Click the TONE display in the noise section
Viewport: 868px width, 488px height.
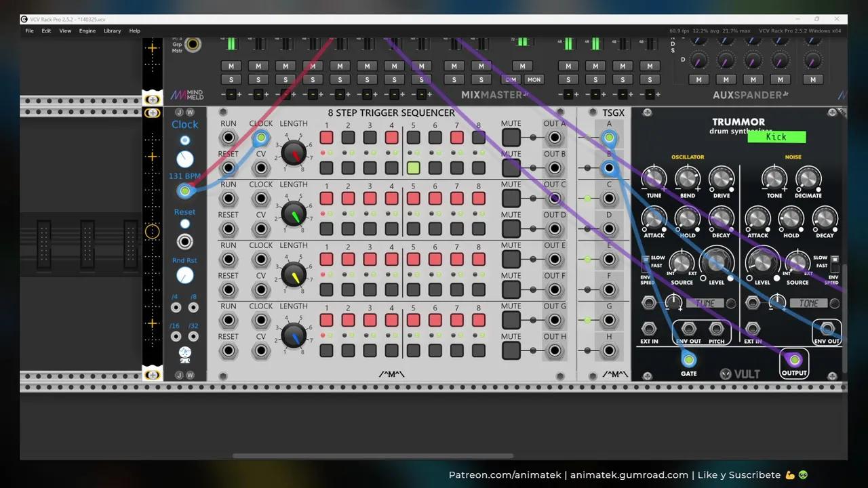tap(809, 303)
